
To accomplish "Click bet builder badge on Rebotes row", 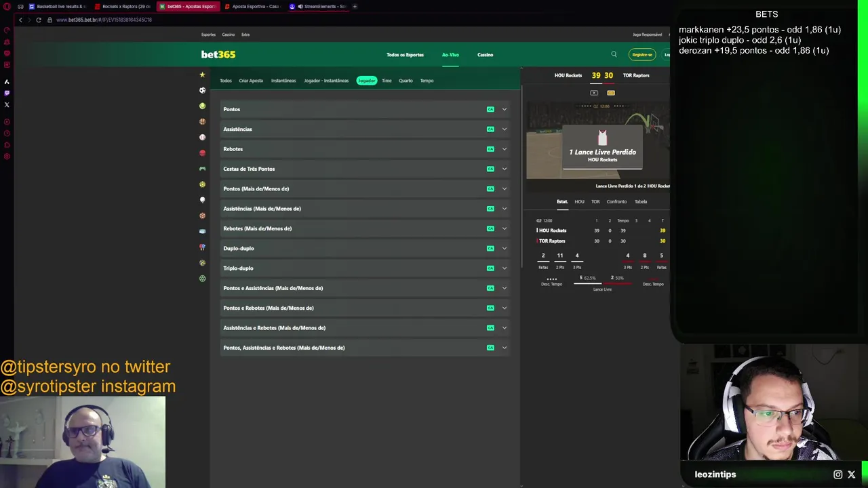I will 490,149.
